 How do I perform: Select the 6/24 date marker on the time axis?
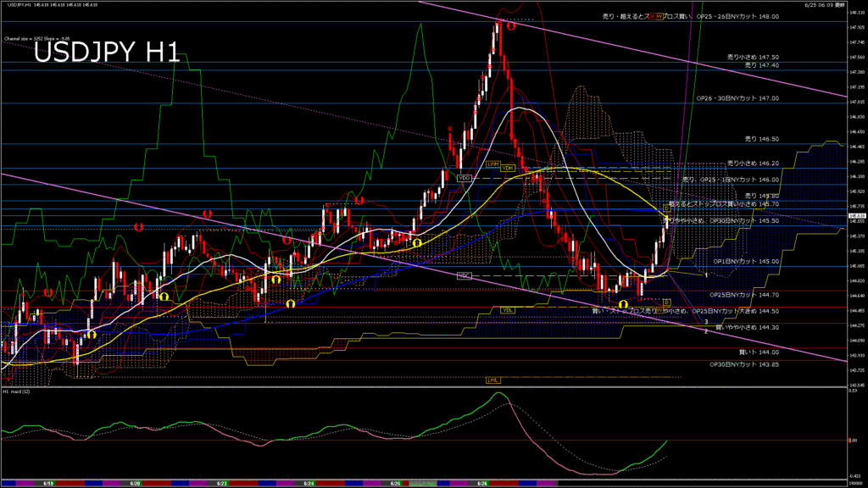(x=309, y=484)
